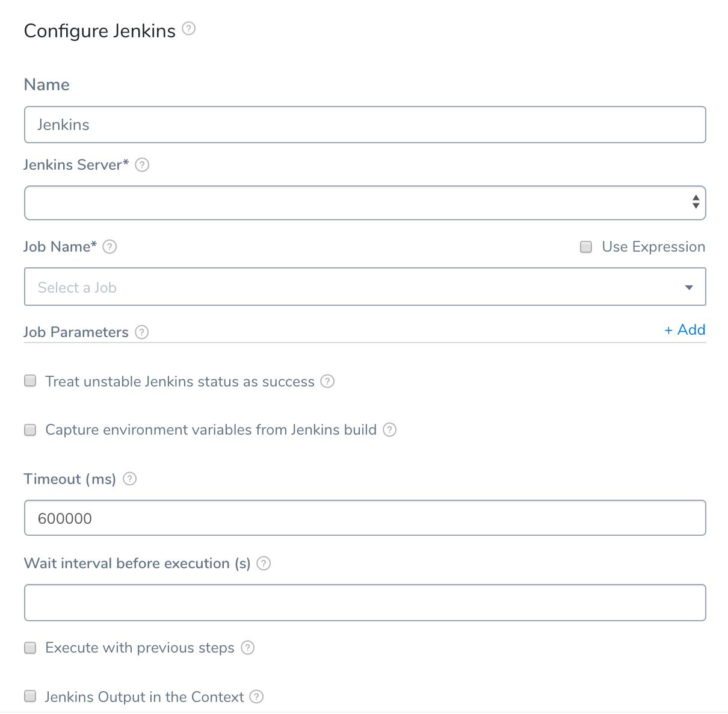
Task: Check Treat unstable Jenkins status as success
Action: [30, 380]
